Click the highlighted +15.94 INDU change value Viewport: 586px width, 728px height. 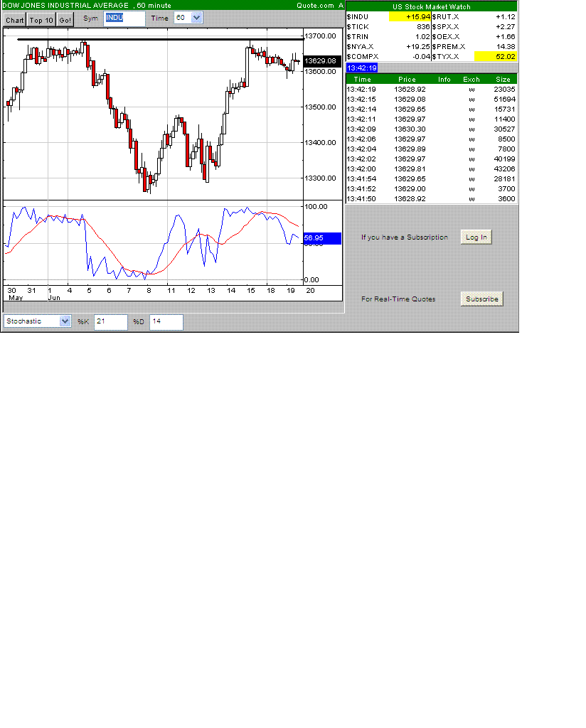point(410,17)
